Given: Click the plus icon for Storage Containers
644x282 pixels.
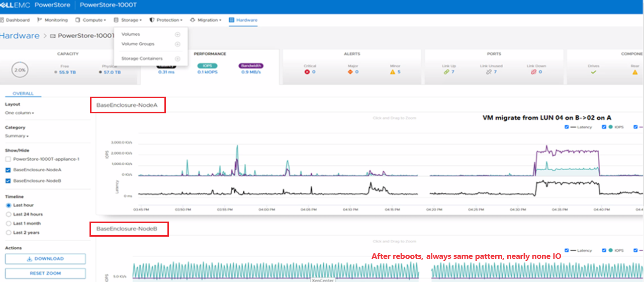Looking at the screenshot, I should click(177, 59).
